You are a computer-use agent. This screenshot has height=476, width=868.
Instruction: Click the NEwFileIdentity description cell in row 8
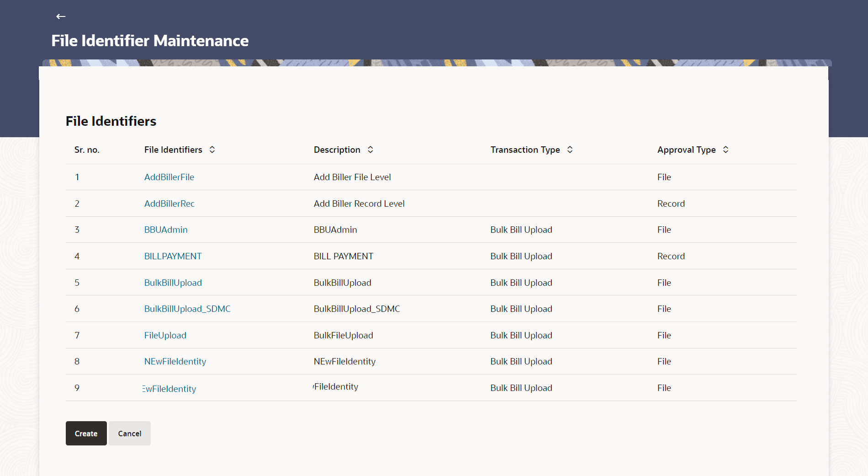(344, 361)
